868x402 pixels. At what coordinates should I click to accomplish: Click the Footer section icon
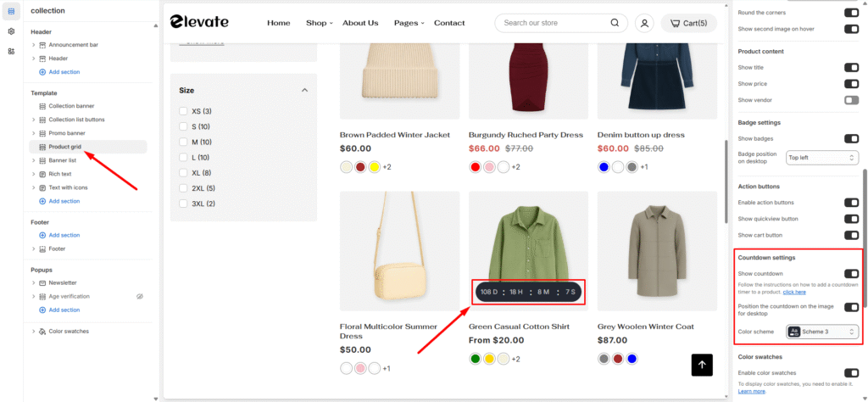point(42,248)
